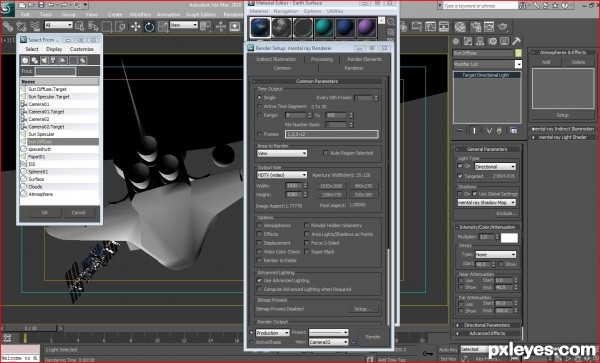Switch to Indirect Illumination tab
Viewport: 600px width, 363px height.
(276, 59)
